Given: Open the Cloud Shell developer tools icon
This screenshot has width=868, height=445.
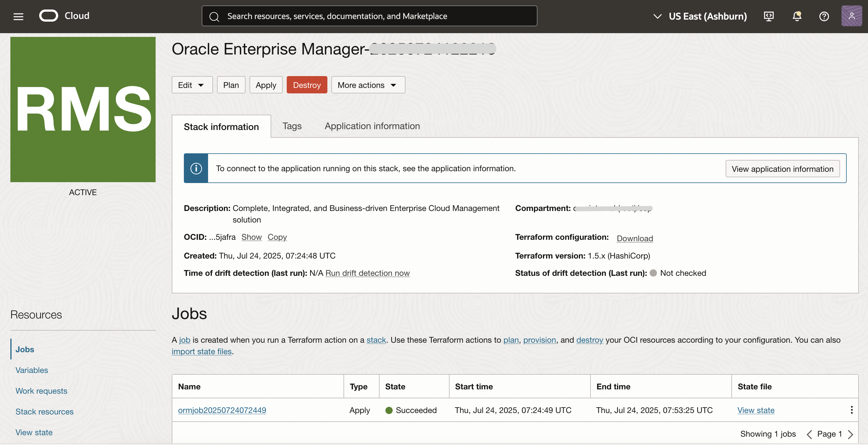Looking at the screenshot, I should pyautogui.click(x=768, y=16).
